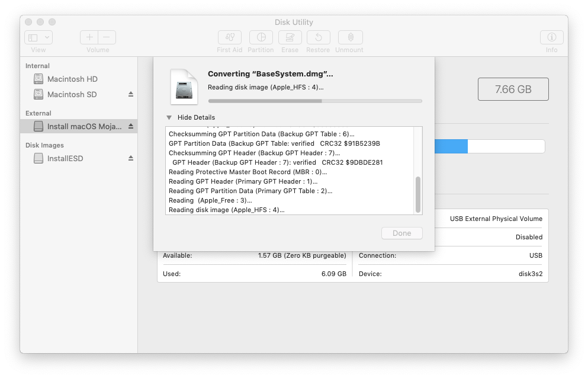Click 'Checksumming GPT Header (Backup GPT Header : 7)'
Screen dimensions: 588x378
[x=254, y=153]
